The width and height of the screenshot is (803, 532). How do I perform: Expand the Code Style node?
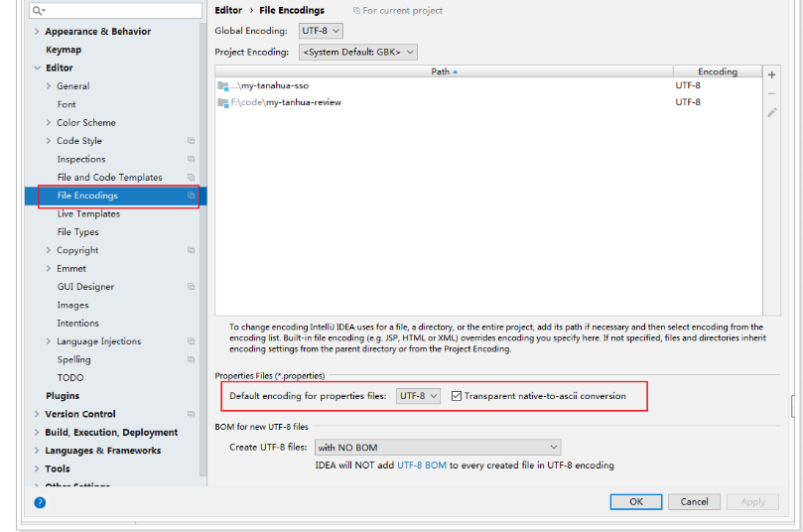click(x=49, y=141)
